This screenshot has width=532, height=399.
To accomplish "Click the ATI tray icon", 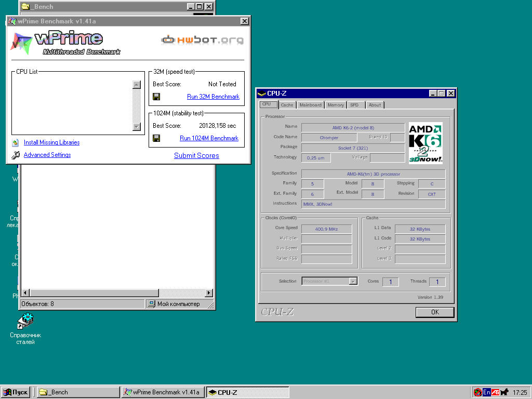I will pos(495,392).
